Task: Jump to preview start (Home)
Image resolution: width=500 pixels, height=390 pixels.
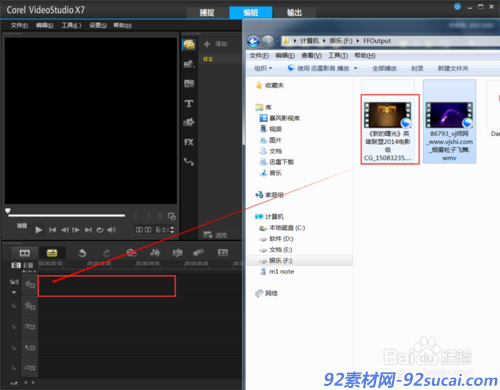Action: click(x=52, y=230)
